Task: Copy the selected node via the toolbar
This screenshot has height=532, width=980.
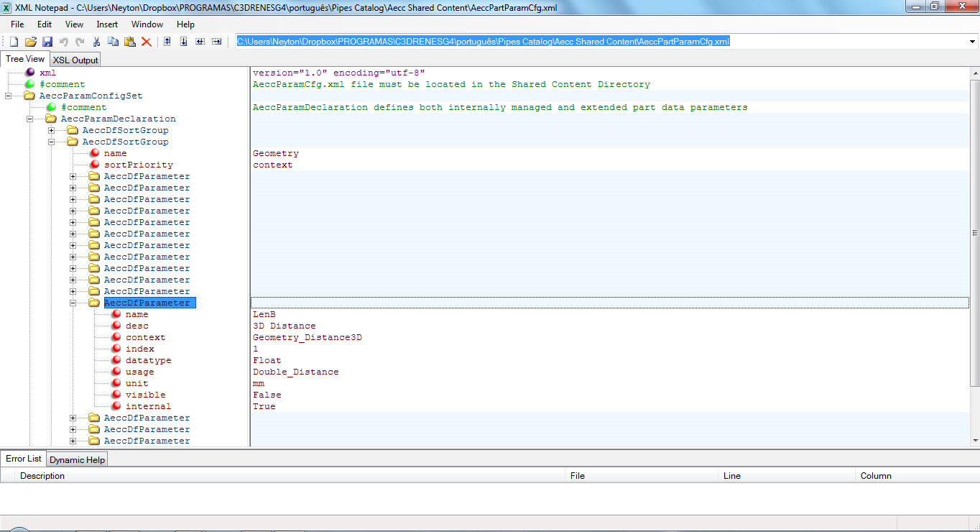Action: point(113,42)
